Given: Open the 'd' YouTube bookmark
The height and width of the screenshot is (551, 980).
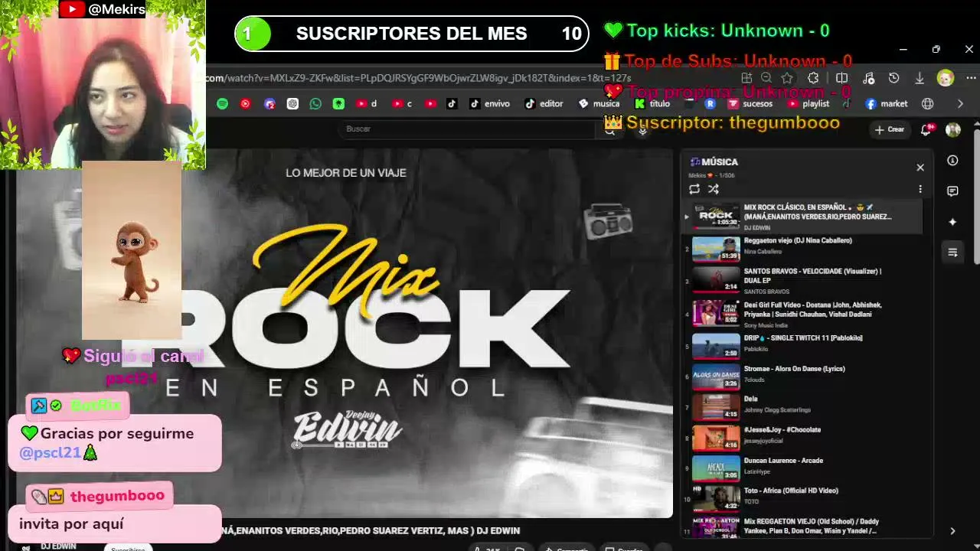Looking at the screenshot, I should click(x=367, y=104).
